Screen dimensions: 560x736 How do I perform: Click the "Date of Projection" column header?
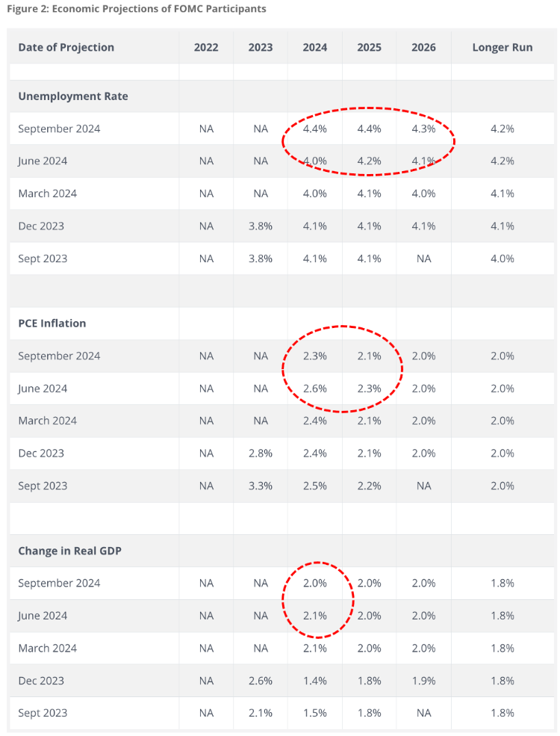(x=66, y=47)
